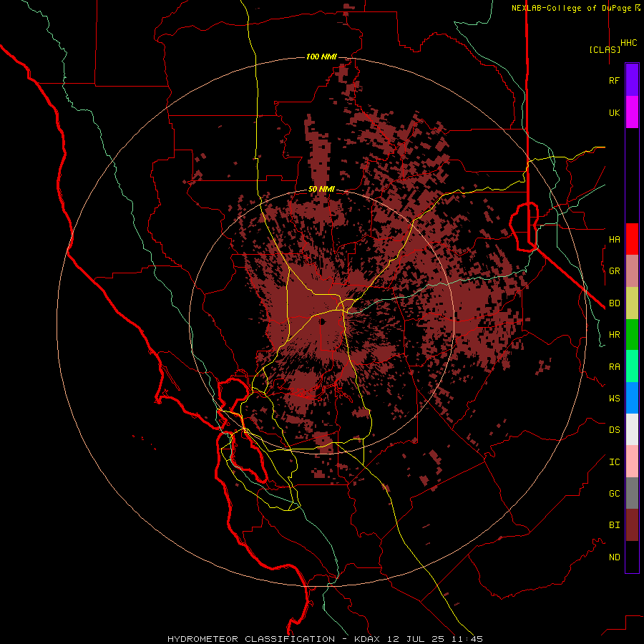Click the black ND legend swatch
Viewport: 644px width, 644px height.
click(632, 557)
